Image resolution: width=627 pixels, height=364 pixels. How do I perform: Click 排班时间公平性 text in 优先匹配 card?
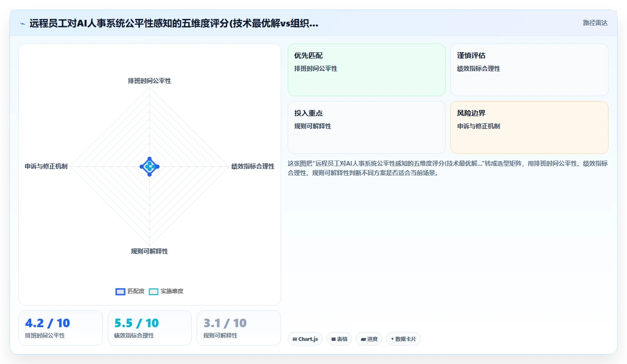tap(316, 68)
